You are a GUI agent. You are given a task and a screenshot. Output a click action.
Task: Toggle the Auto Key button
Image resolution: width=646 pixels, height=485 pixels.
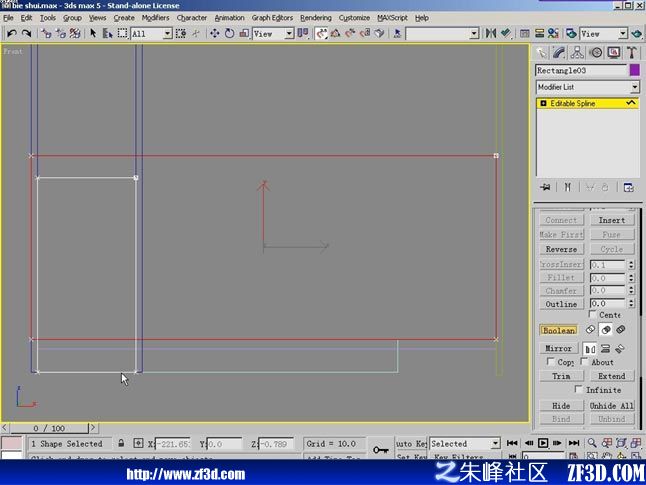click(411, 444)
